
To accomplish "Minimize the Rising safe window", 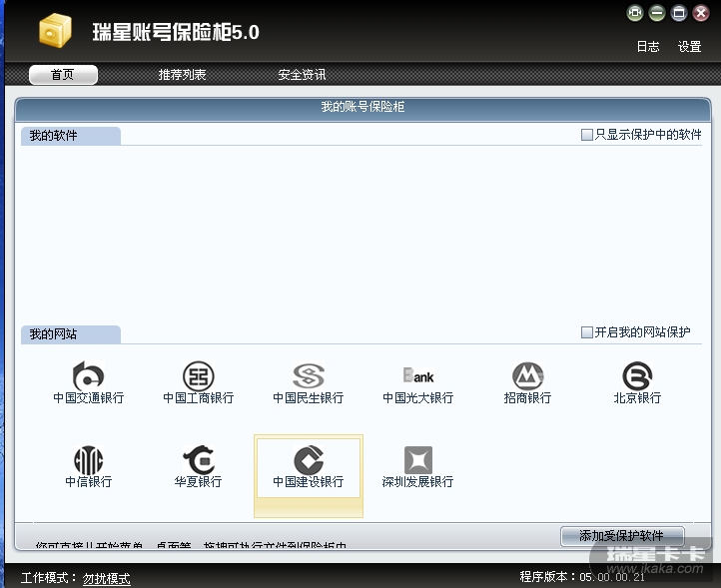I will pos(657,13).
